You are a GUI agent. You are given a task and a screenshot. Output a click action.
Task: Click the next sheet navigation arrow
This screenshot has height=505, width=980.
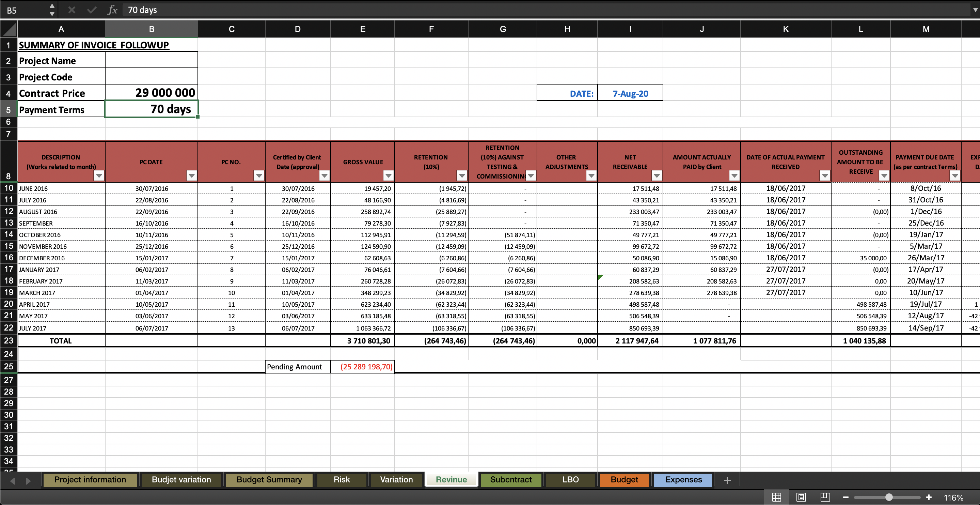[x=28, y=480]
